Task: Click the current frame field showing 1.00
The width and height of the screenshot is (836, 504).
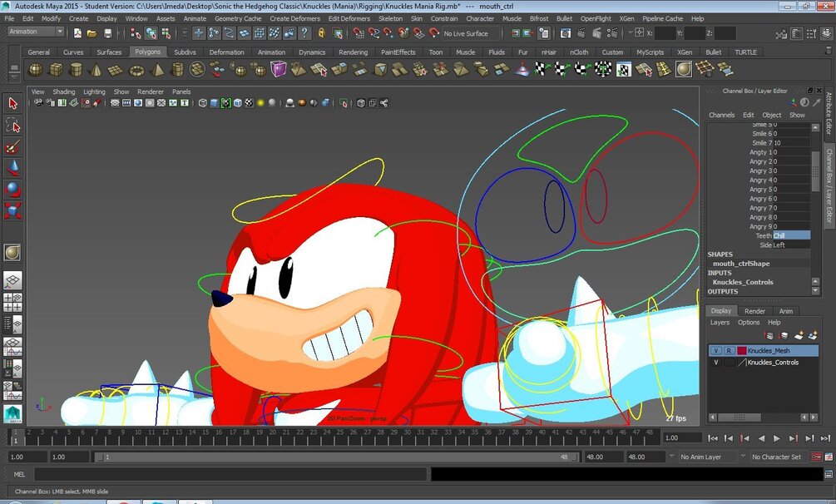Action: click(682, 438)
